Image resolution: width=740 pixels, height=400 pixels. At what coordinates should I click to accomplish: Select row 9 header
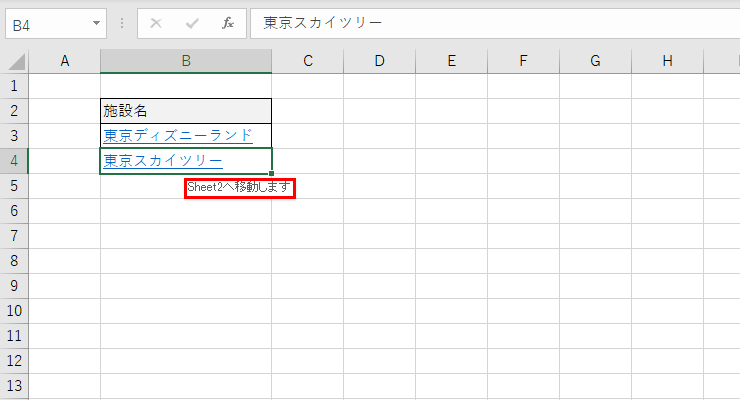point(14,286)
